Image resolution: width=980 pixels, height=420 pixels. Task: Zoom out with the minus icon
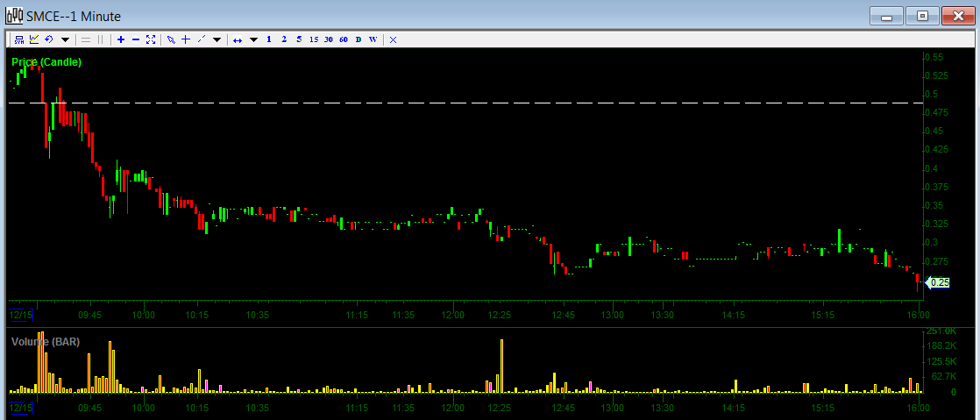point(135,39)
